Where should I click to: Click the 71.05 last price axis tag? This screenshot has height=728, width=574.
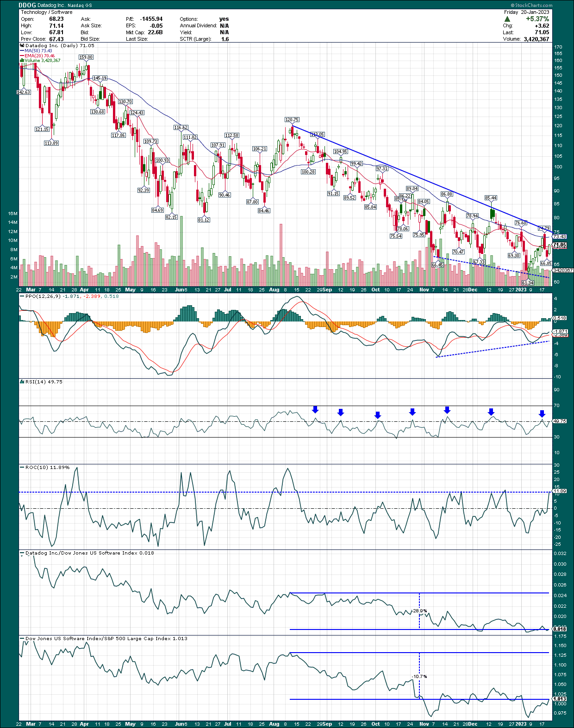coord(560,245)
